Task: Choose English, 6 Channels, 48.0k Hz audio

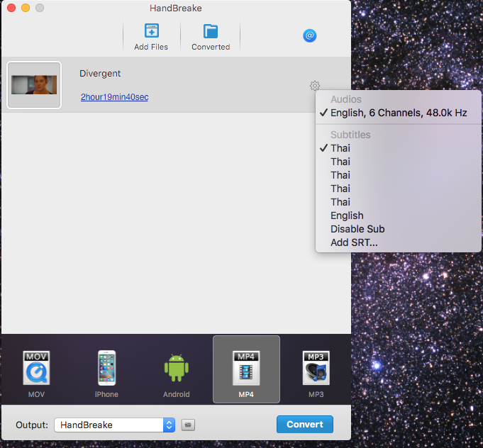Action: [399, 113]
